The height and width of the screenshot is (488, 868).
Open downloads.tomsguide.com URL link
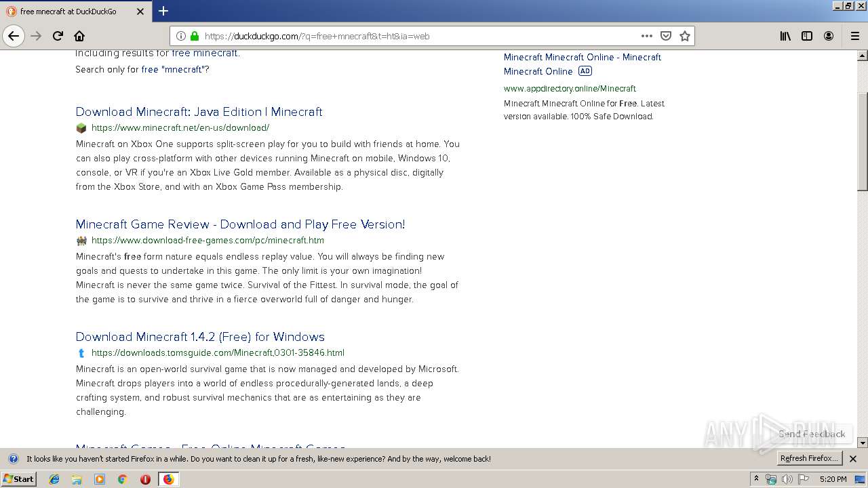(218, 352)
